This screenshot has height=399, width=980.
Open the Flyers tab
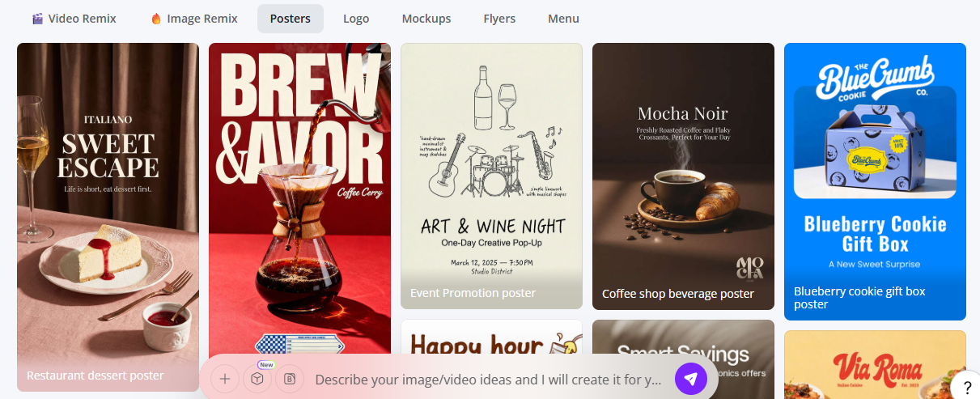tap(499, 18)
